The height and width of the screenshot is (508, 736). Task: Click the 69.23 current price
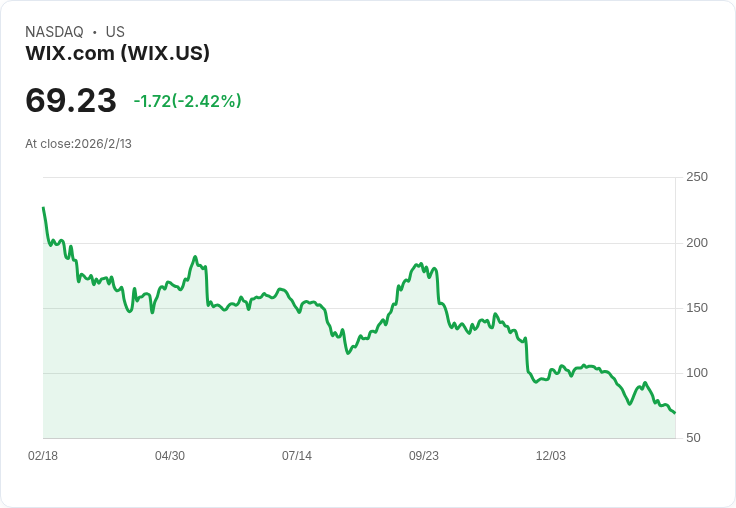[x=71, y=100]
